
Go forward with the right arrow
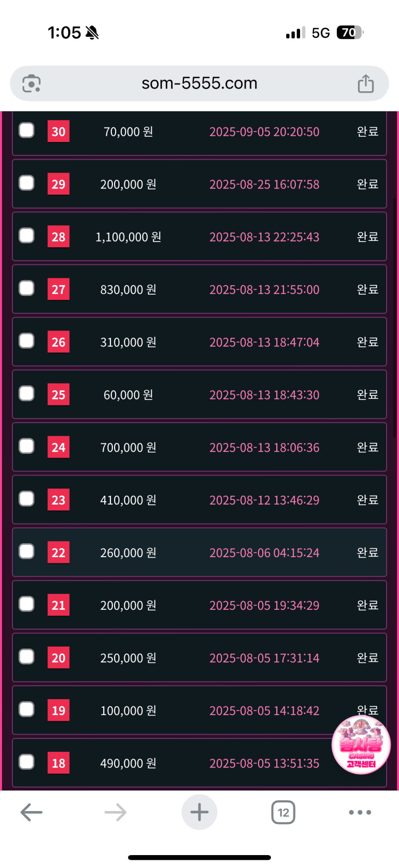(x=115, y=812)
